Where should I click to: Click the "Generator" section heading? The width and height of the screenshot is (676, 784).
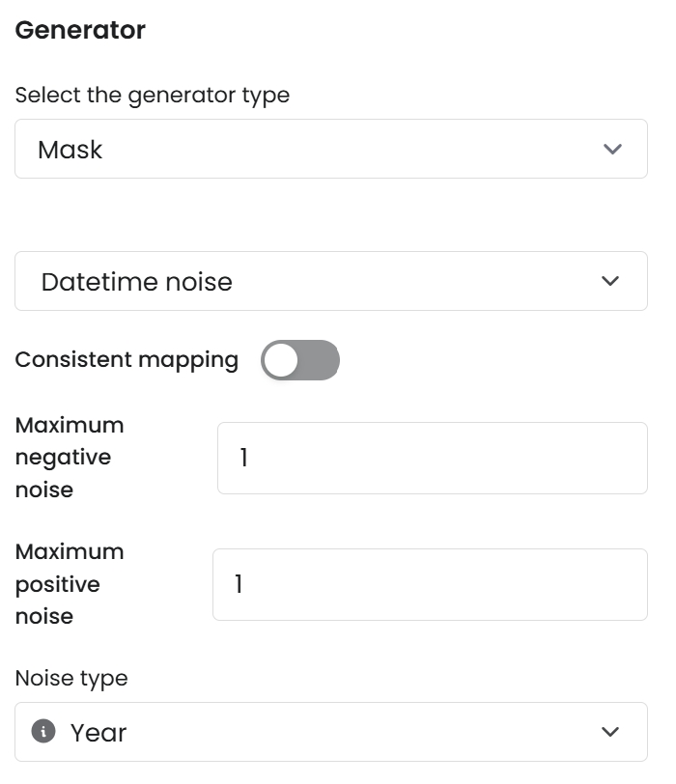80,30
